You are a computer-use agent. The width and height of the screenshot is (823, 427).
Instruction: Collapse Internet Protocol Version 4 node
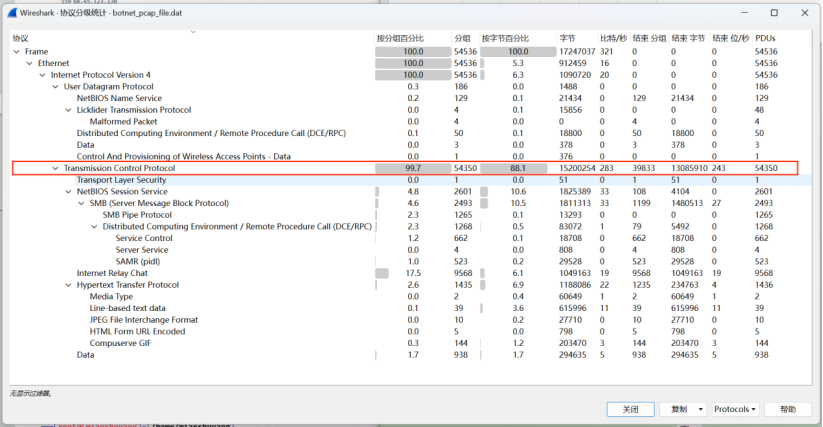tap(43, 75)
